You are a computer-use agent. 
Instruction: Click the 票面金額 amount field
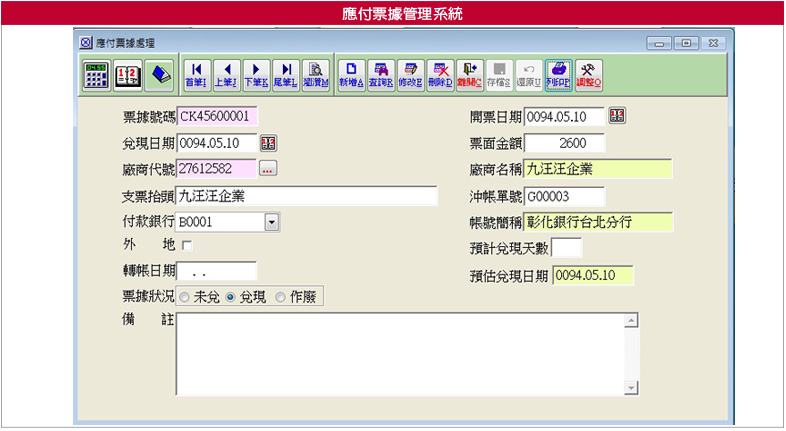[564, 143]
